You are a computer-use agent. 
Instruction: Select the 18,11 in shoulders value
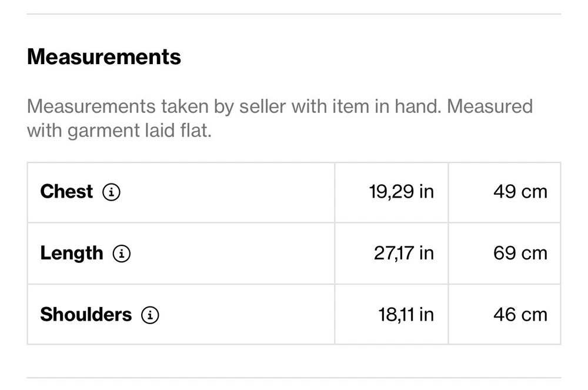406,315
